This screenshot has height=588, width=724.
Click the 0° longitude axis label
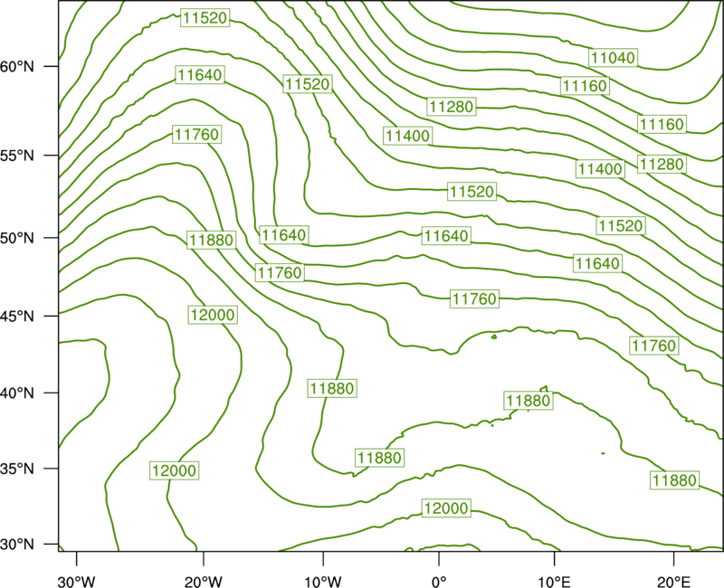[439, 582]
